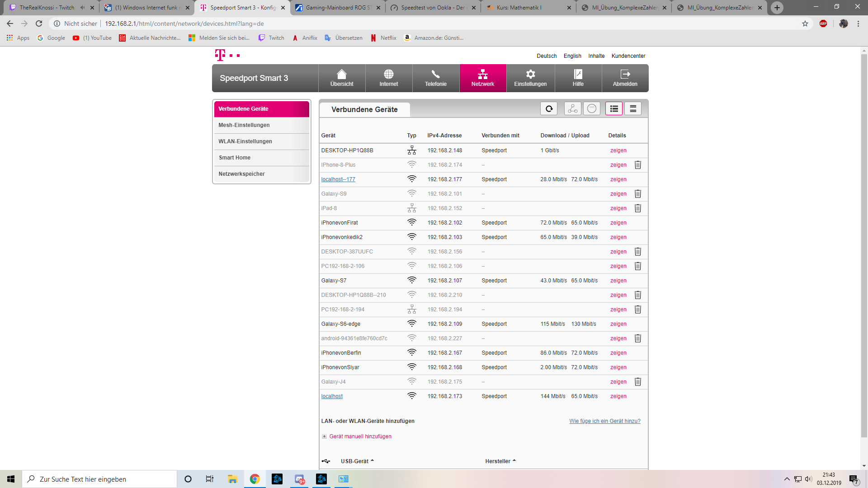This screenshot has width=868, height=488.
Task: Remove the Galaxy-J4 entry via trash icon
Action: click(x=637, y=382)
